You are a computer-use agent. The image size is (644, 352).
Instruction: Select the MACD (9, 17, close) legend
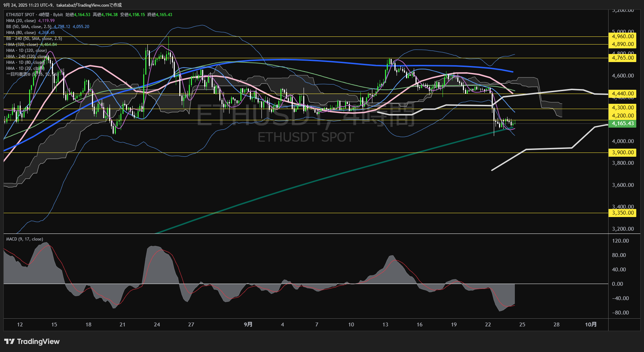[25, 239]
